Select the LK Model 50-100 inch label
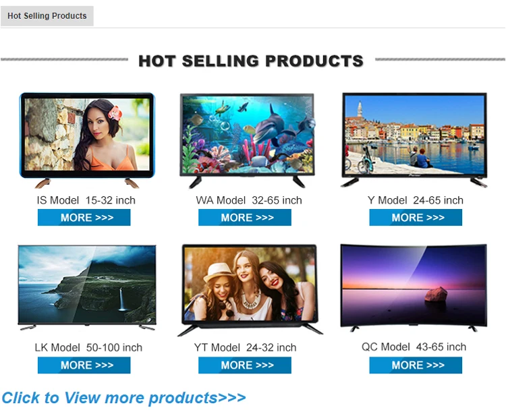Image resolution: width=506 pixels, height=420 pixels. tap(88, 348)
